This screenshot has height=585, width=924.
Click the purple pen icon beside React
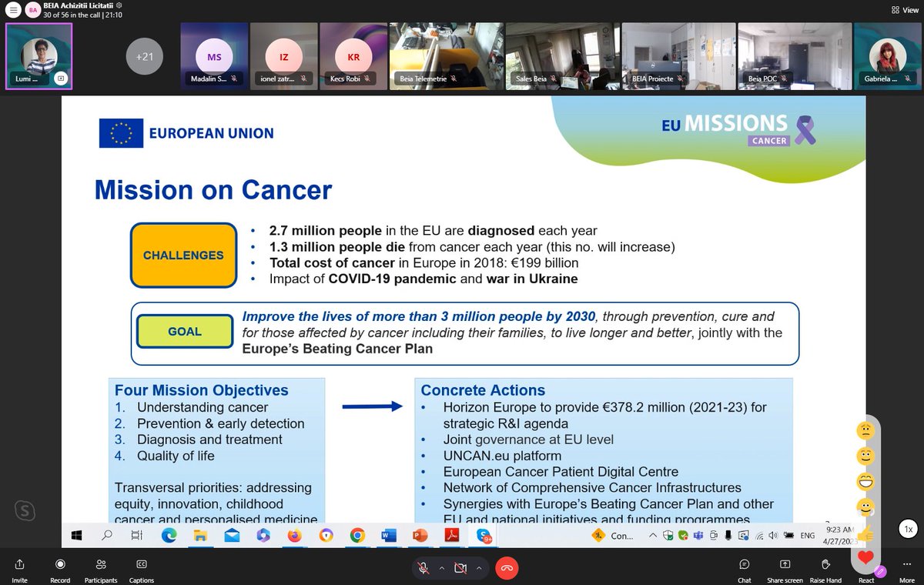click(880, 571)
